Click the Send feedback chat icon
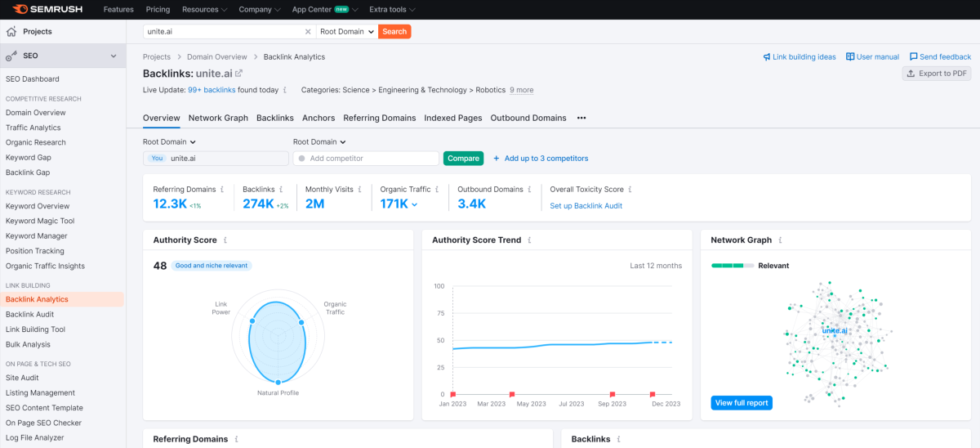The height and width of the screenshot is (448, 980). point(913,57)
